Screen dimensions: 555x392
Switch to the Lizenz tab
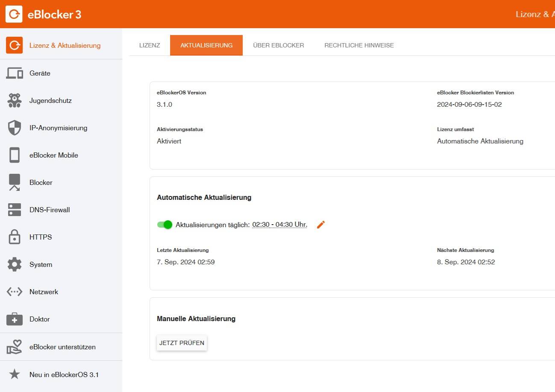(x=150, y=45)
